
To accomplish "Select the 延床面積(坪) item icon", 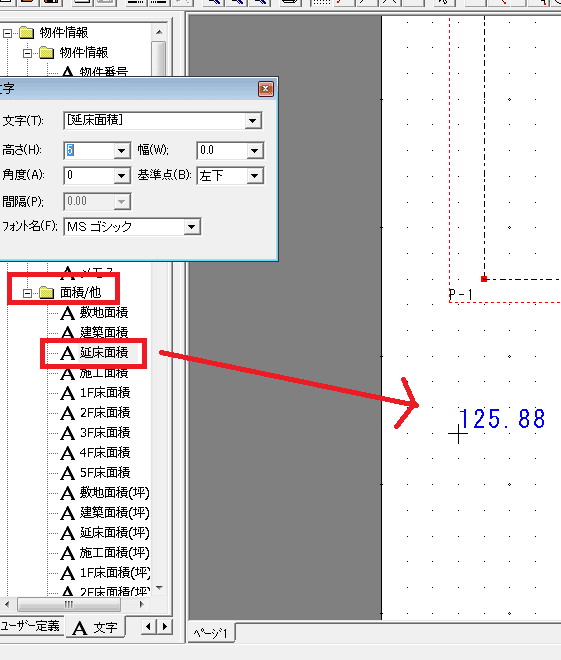I will [67, 533].
